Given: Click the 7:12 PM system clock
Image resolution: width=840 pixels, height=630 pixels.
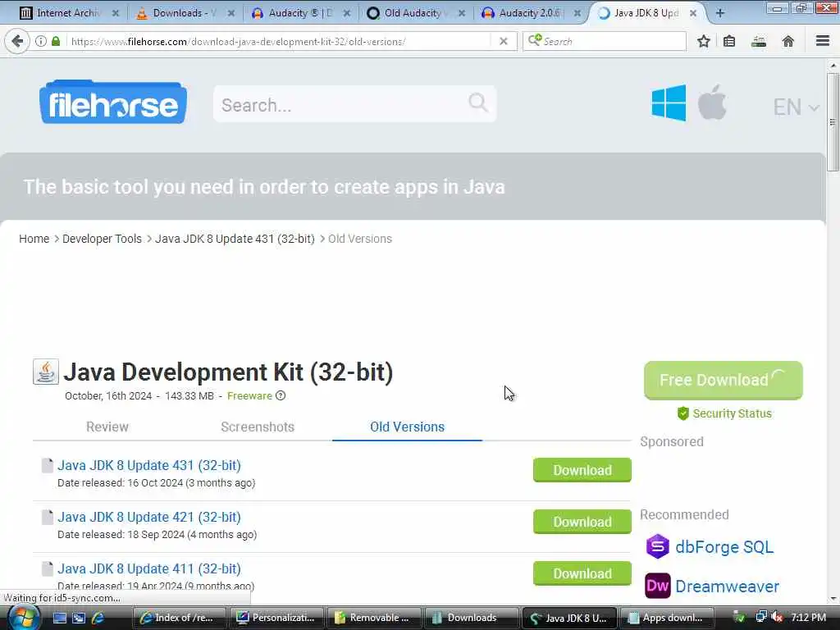Looking at the screenshot, I should click(x=808, y=617).
